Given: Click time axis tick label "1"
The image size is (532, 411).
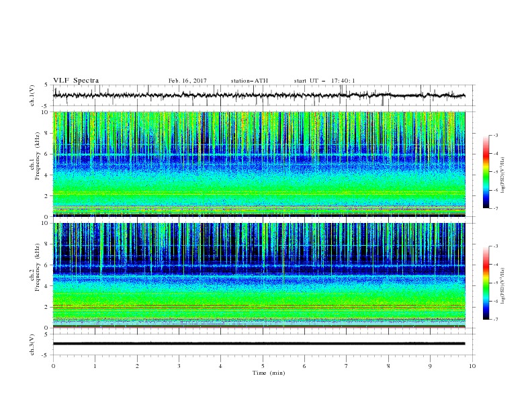Looking at the screenshot, I should [95, 366].
